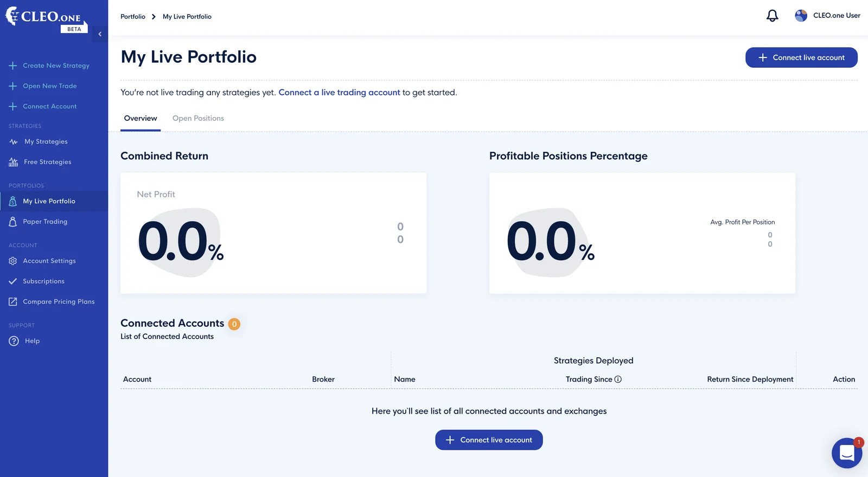
Task: Collapse the sidebar with the chevron
Action: click(100, 34)
